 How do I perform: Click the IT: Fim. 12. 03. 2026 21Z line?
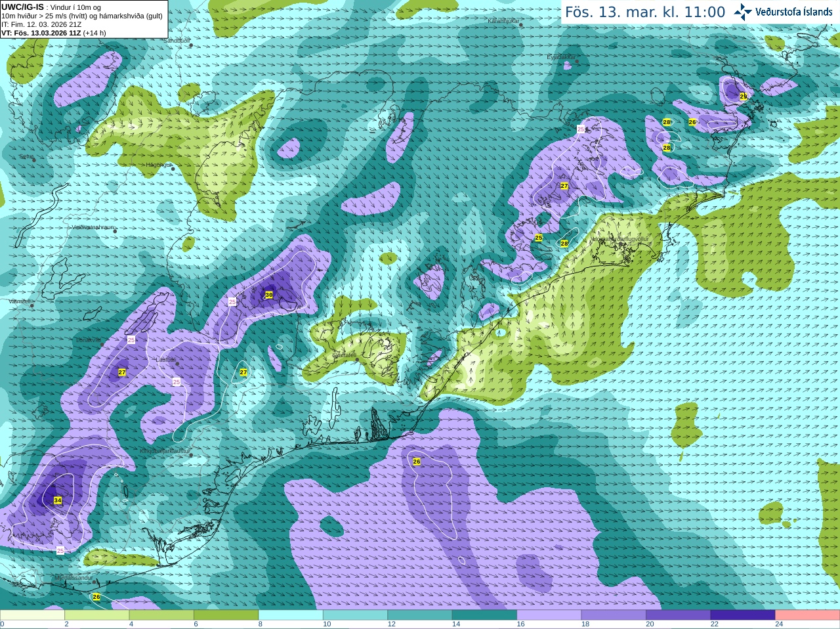(41, 24)
